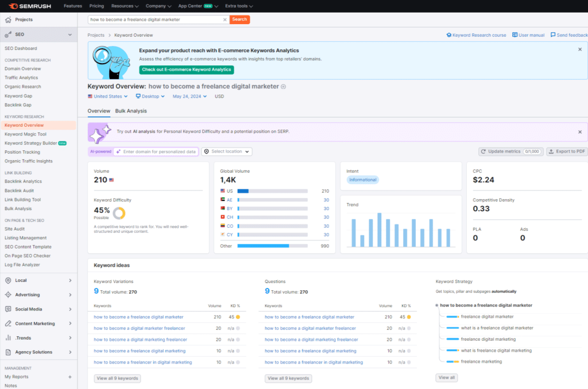Viewport: 588px width, 389px height.
Task: Open the Desktop device dropdown
Action: click(150, 96)
